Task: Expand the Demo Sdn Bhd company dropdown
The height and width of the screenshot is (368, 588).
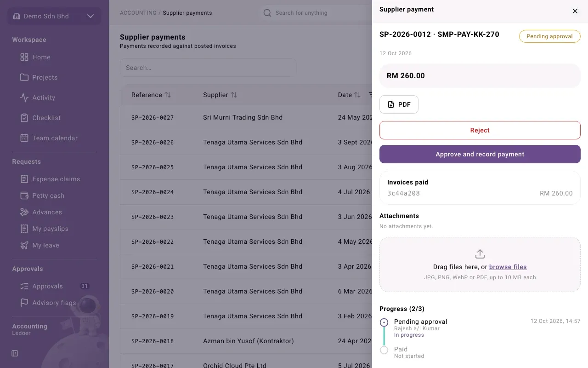Action: coord(90,16)
